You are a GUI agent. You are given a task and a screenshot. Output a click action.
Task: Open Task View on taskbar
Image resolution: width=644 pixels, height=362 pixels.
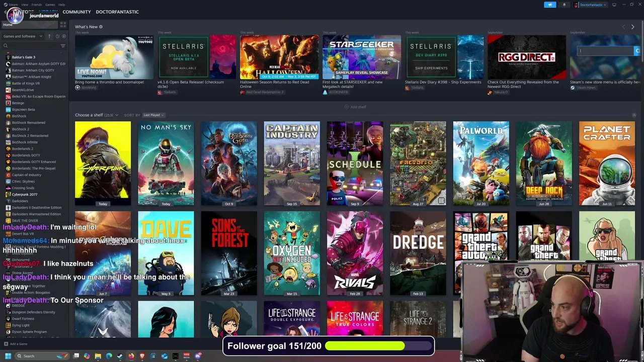pos(76,356)
